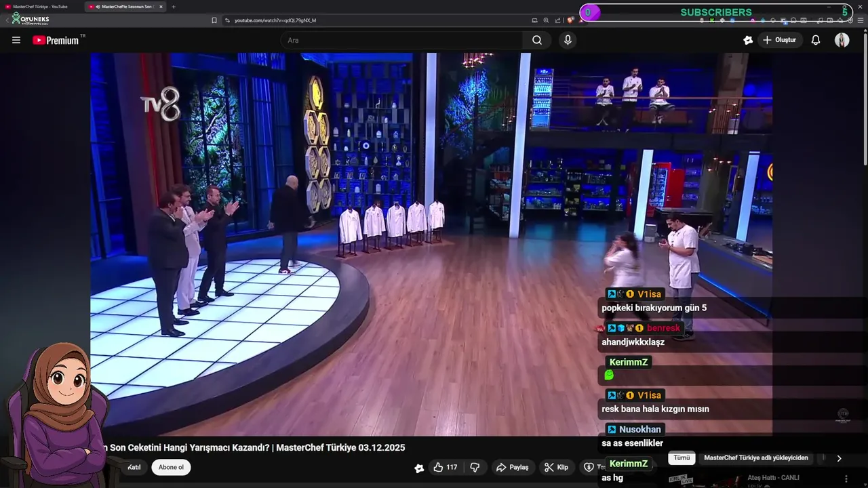This screenshot has height=488, width=868.
Task: Click the Abone ol subscribe button
Action: click(171, 467)
